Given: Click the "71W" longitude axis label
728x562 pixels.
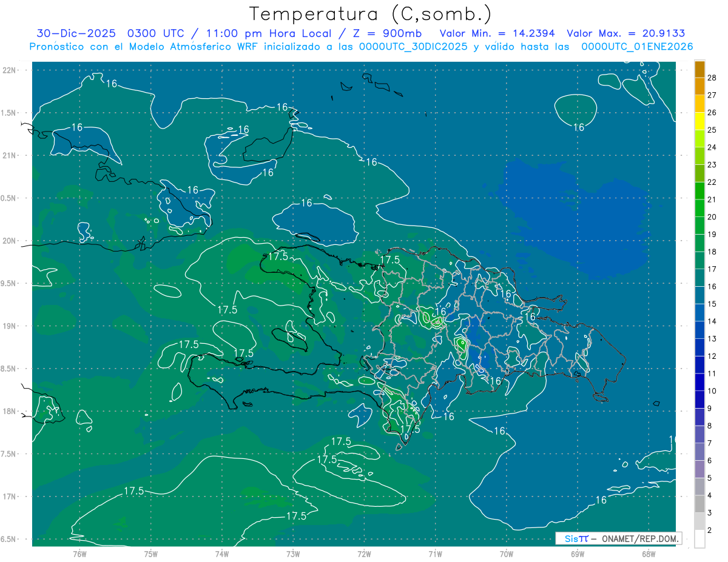Looking at the screenshot, I should point(435,554).
